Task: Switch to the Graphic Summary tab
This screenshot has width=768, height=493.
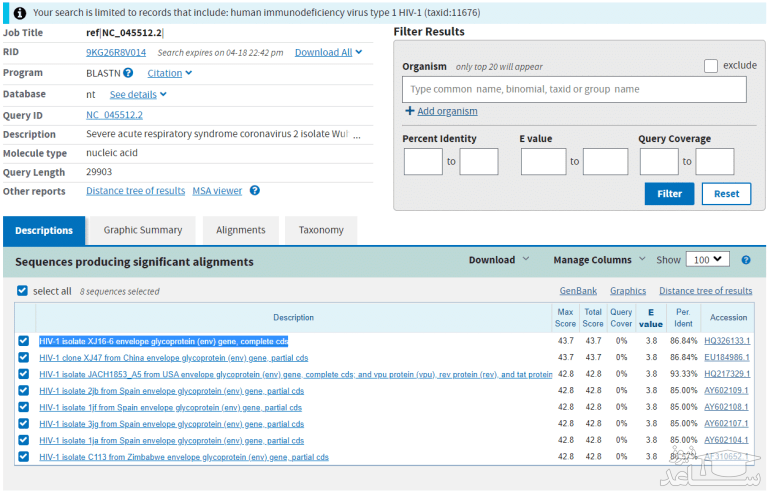Action: click(x=143, y=230)
